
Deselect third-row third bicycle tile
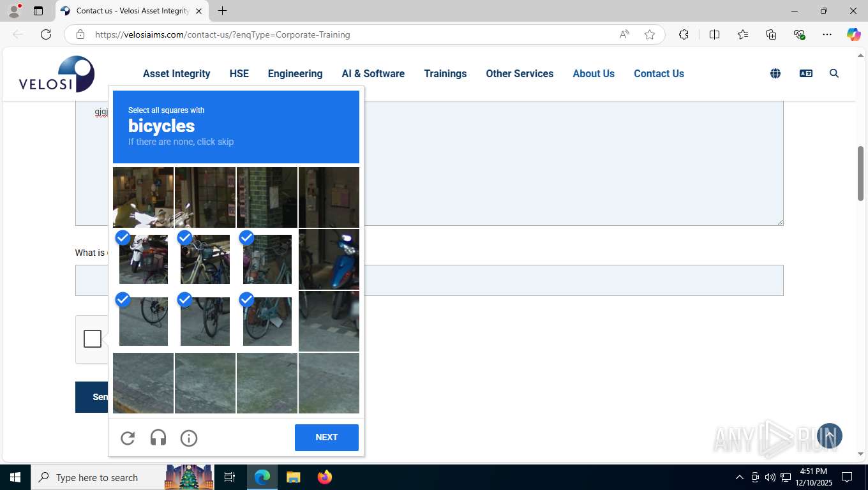267,321
